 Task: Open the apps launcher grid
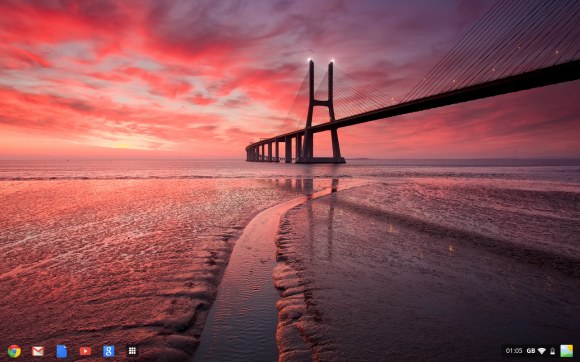[132, 351]
